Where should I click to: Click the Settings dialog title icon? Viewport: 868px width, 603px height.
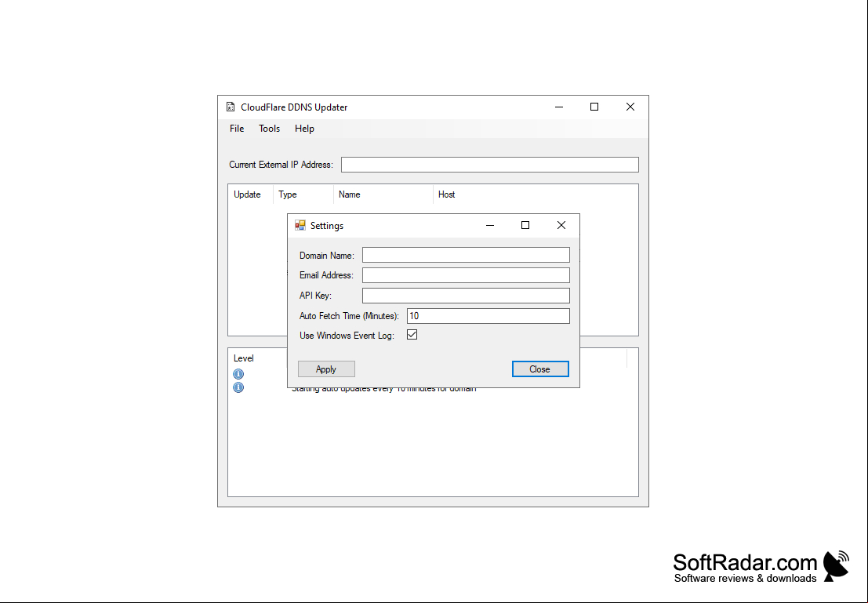(300, 225)
